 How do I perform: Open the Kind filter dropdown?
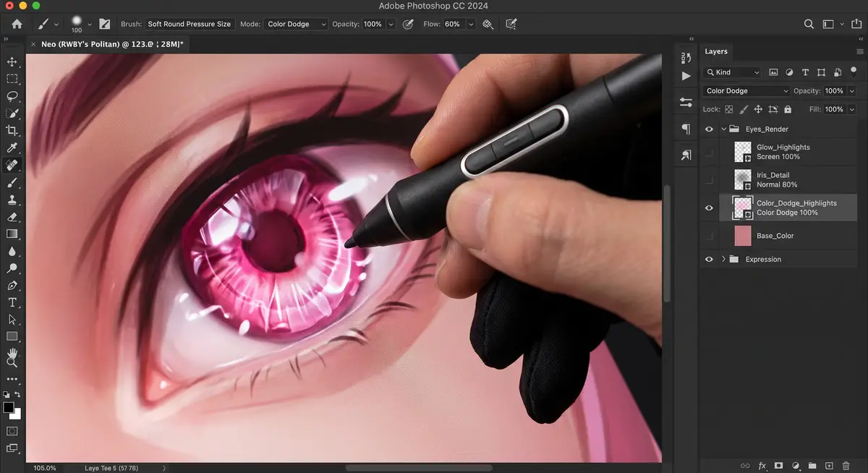coord(732,72)
